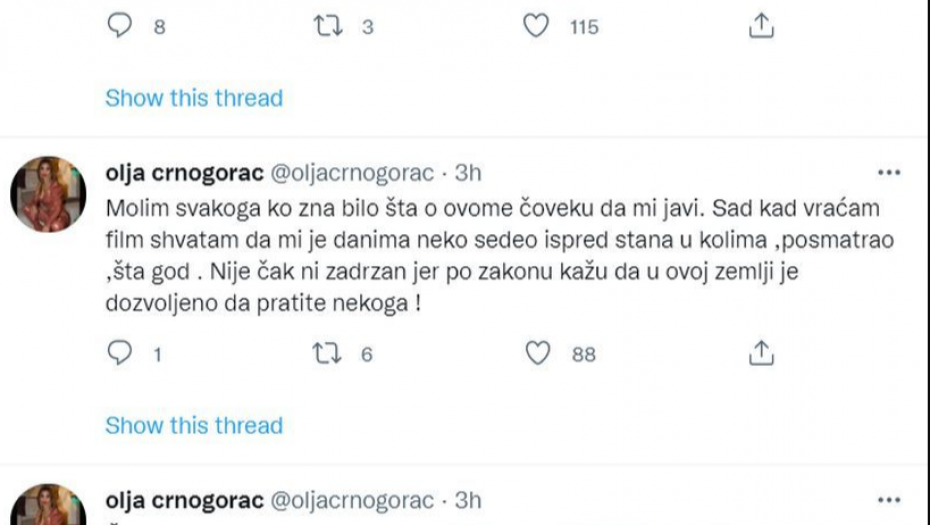Open olja crnogorac avatar on middle tweet
930x525 pixels.
48,194
